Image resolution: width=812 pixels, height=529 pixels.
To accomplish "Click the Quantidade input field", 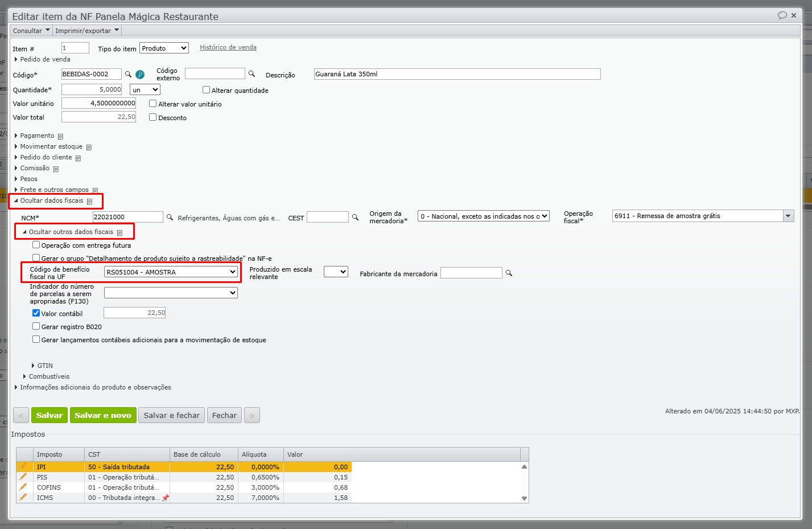I will (x=92, y=89).
